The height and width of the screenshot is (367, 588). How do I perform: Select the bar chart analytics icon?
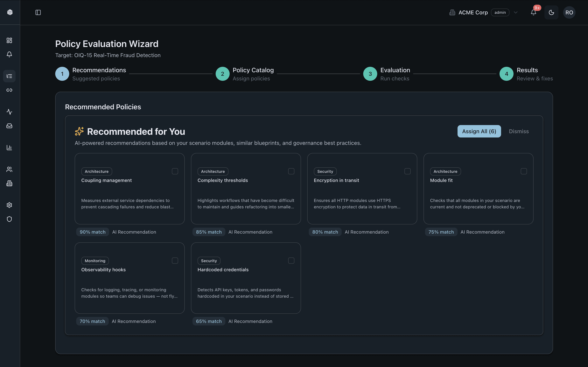coord(9,147)
